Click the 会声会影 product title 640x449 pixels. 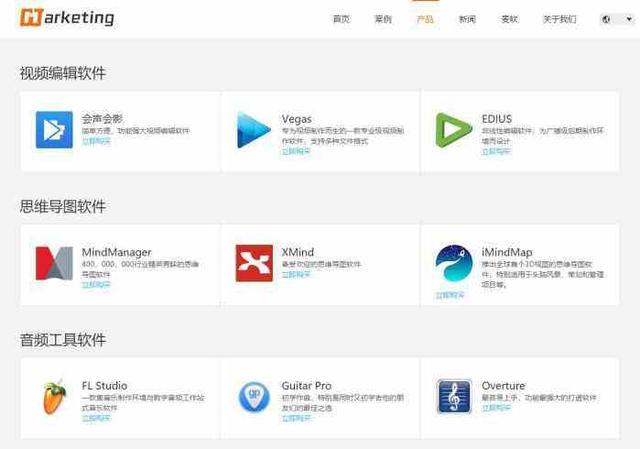(x=102, y=119)
